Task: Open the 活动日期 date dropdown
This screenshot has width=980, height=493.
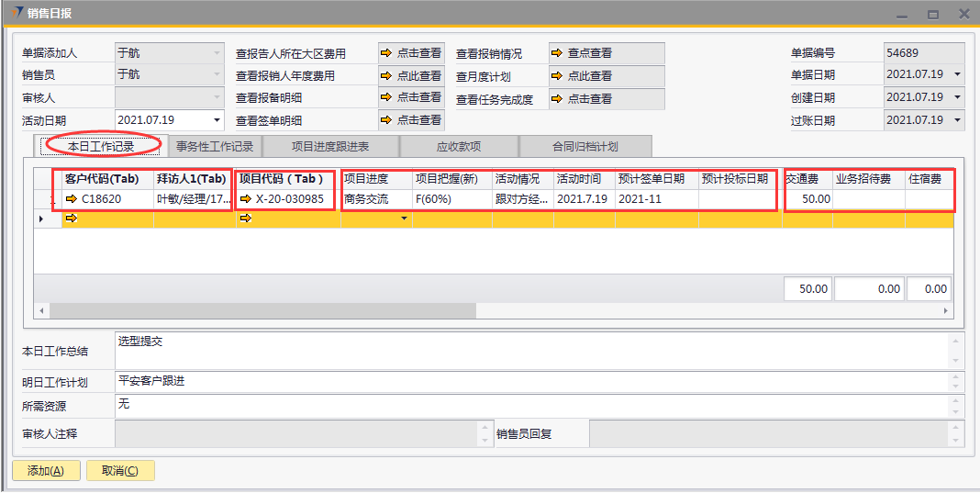Action: pos(217,120)
